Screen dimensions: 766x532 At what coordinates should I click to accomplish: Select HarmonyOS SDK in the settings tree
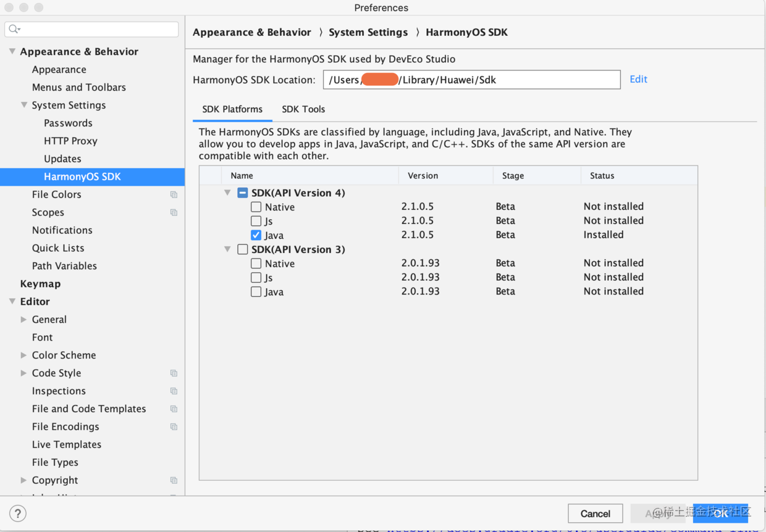(x=93, y=177)
